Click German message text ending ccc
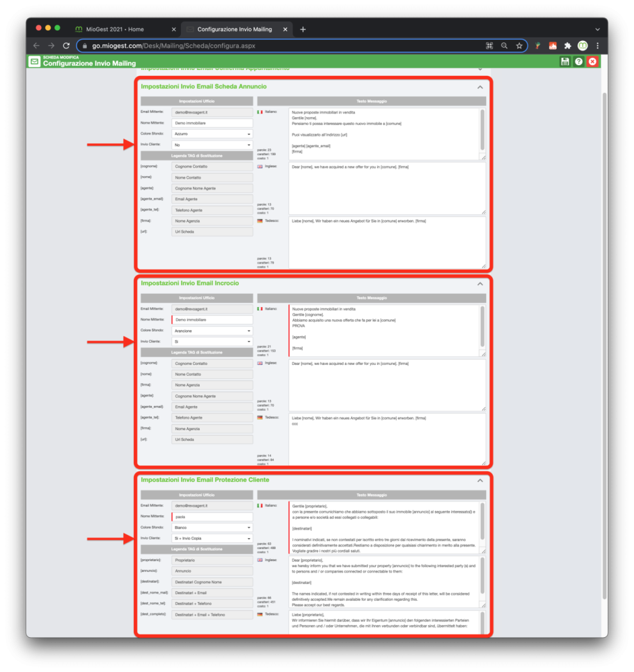 387,439
